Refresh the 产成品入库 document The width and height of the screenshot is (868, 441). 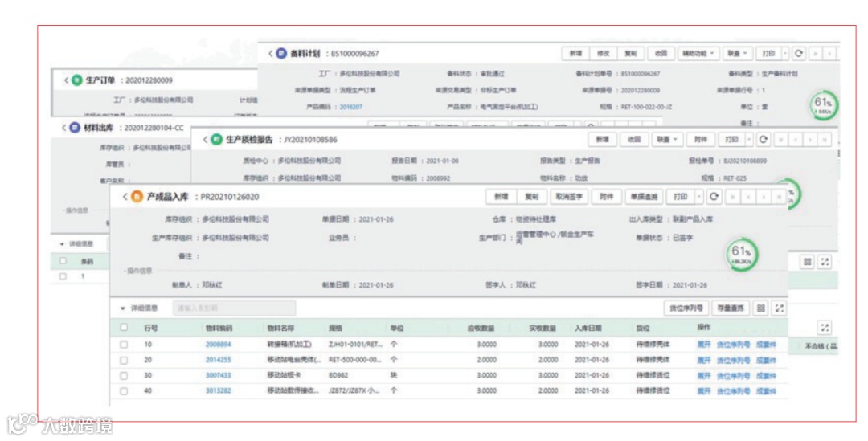click(x=714, y=197)
